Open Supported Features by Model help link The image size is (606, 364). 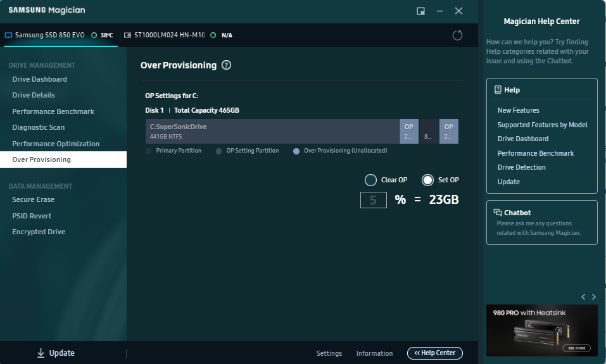point(542,125)
